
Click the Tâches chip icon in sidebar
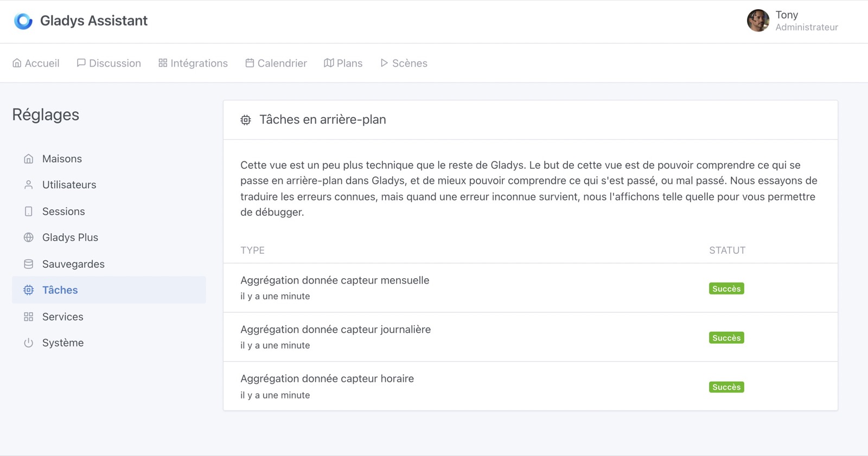(x=29, y=290)
